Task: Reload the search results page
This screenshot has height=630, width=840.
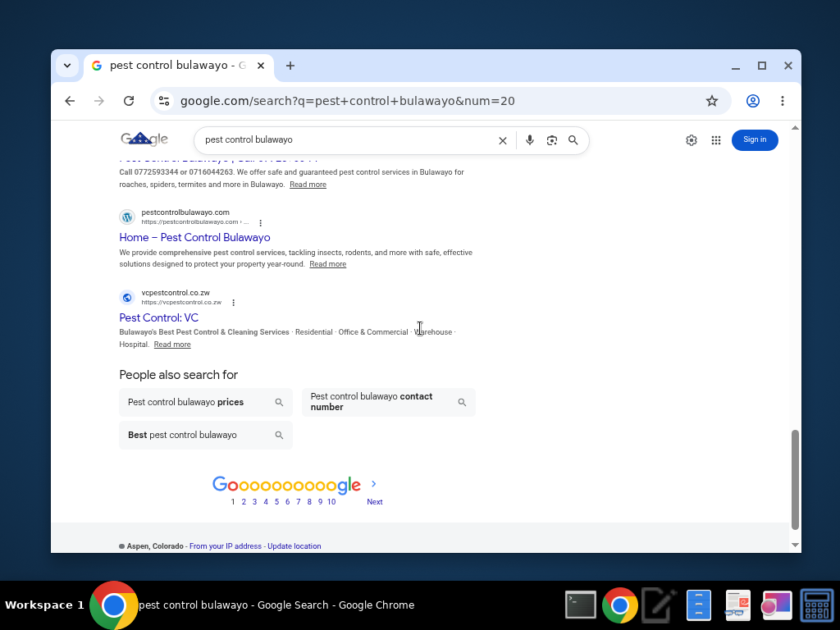Action: [x=129, y=101]
